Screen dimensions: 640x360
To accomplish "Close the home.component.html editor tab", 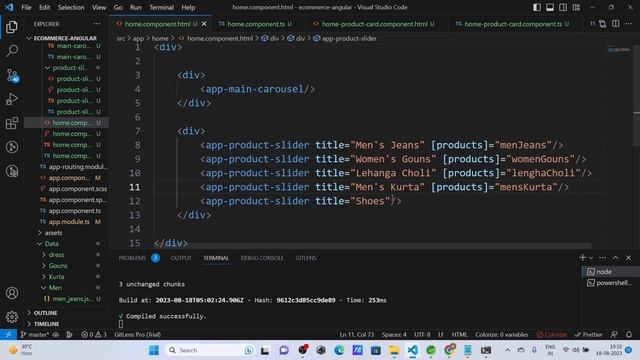I will (204, 24).
